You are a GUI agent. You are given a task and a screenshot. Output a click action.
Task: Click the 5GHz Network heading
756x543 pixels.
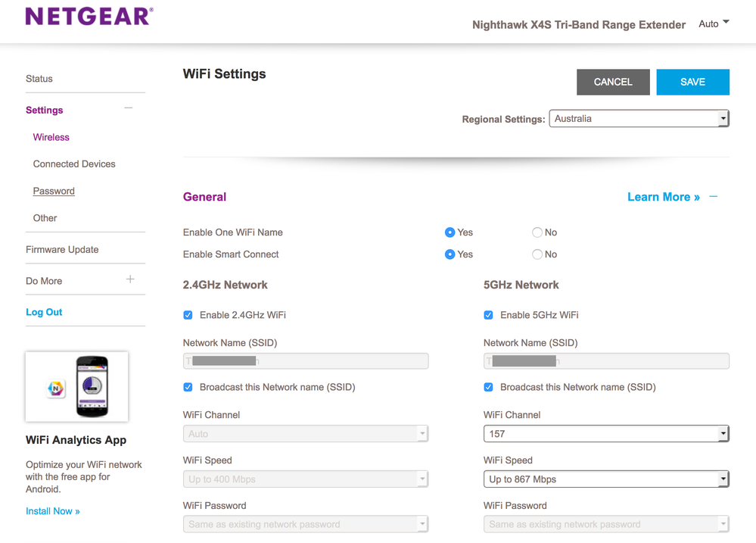click(521, 285)
